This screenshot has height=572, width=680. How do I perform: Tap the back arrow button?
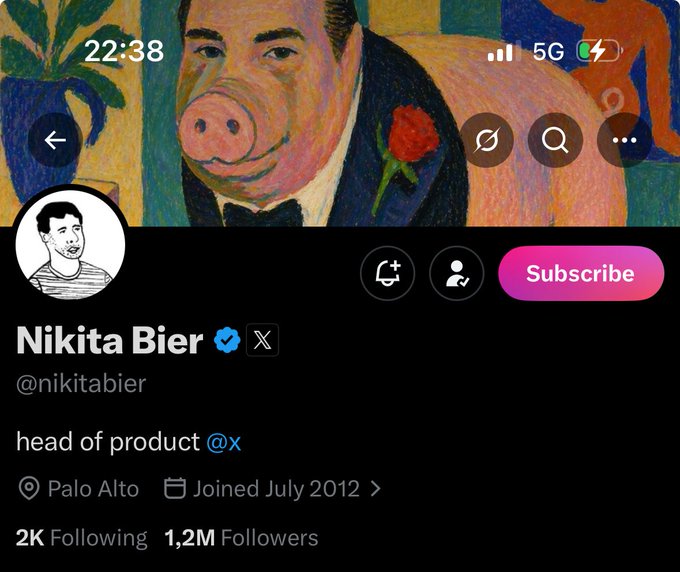pos(55,140)
